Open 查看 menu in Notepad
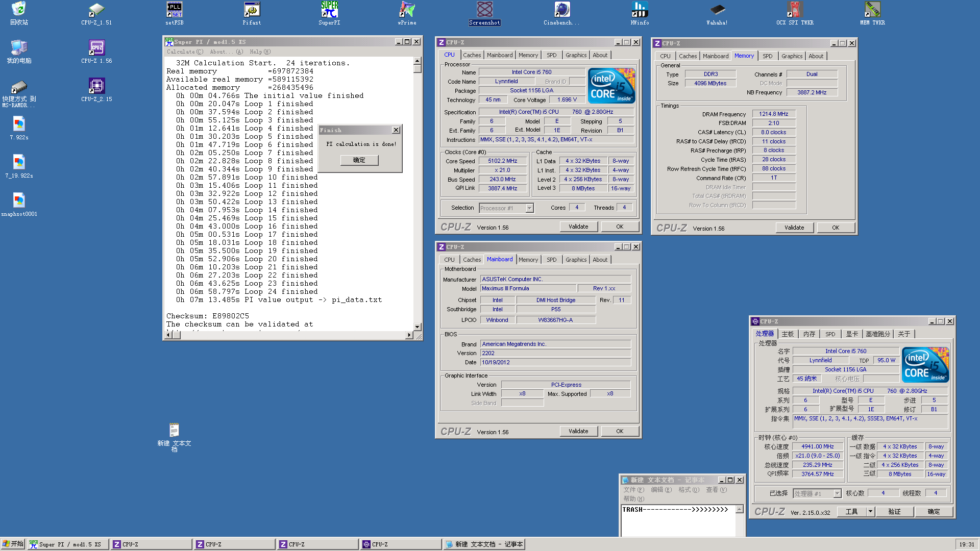The height and width of the screenshot is (551, 980). pos(716,490)
